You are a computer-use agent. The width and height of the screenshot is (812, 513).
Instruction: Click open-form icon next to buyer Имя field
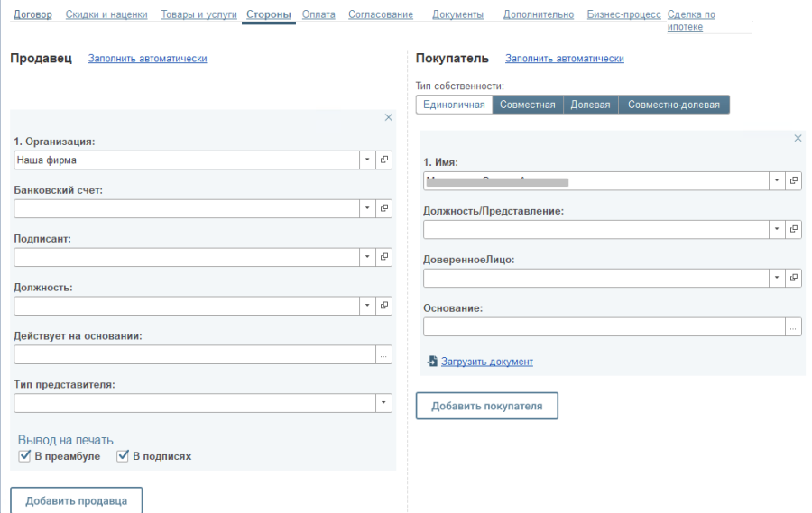point(794,180)
